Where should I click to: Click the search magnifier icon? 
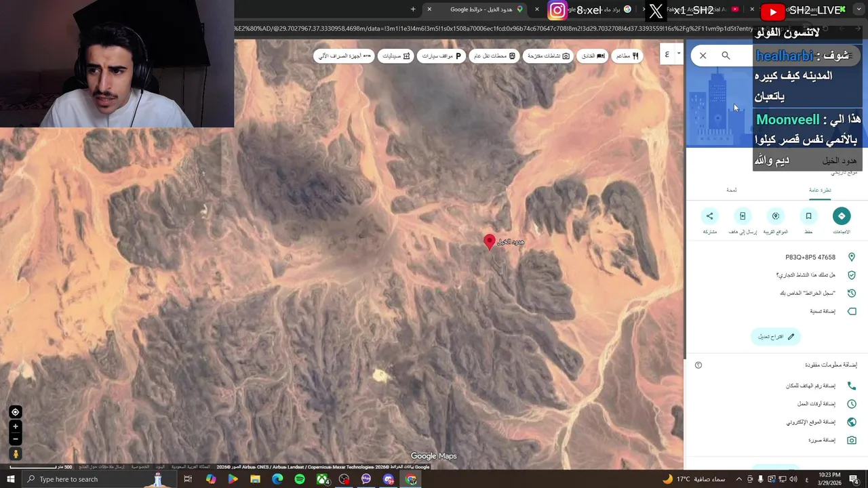726,56
